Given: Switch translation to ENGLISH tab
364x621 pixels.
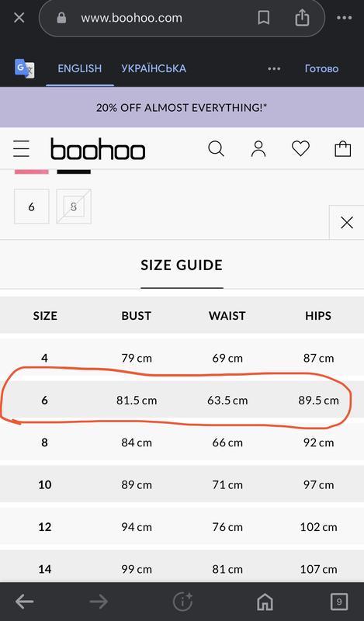Looking at the screenshot, I should (80, 68).
